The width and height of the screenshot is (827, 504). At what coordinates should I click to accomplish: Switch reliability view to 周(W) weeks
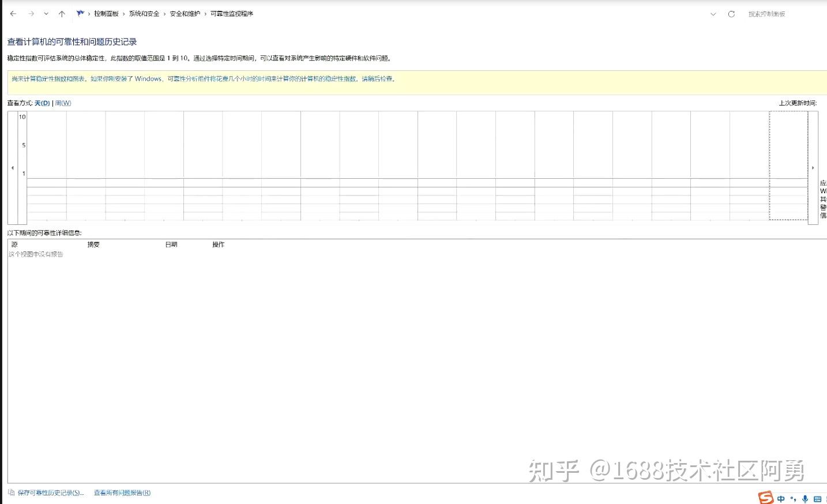click(62, 103)
